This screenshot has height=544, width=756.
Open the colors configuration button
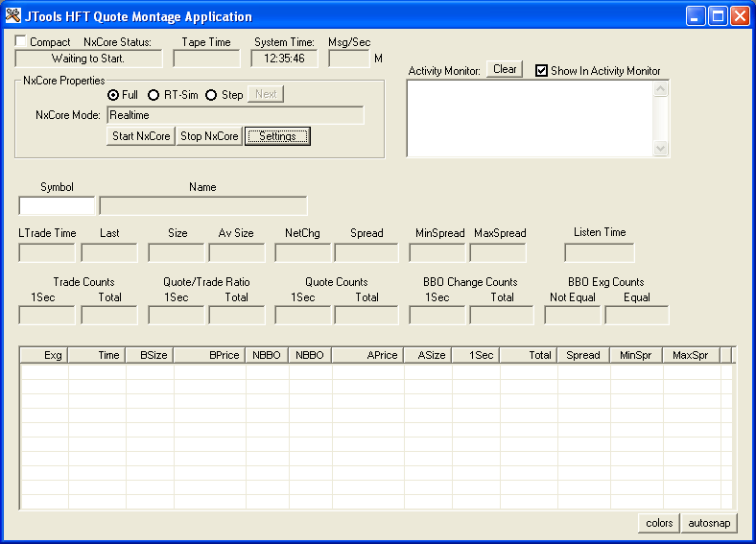pyautogui.click(x=659, y=523)
